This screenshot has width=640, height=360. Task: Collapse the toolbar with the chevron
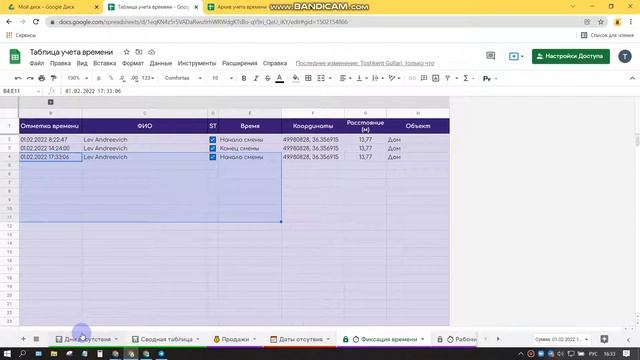[632, 78]
